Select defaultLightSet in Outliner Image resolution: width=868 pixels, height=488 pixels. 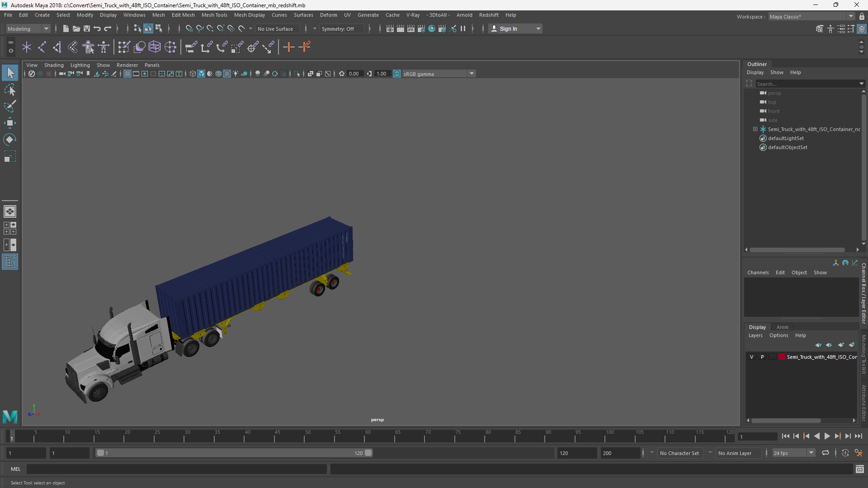(786, 138)
